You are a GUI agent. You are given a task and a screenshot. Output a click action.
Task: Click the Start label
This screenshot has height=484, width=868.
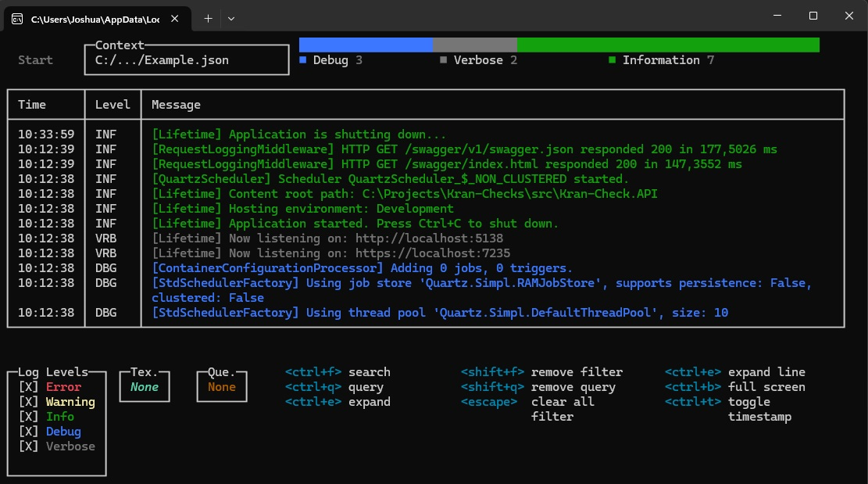(x=35, y=59)
